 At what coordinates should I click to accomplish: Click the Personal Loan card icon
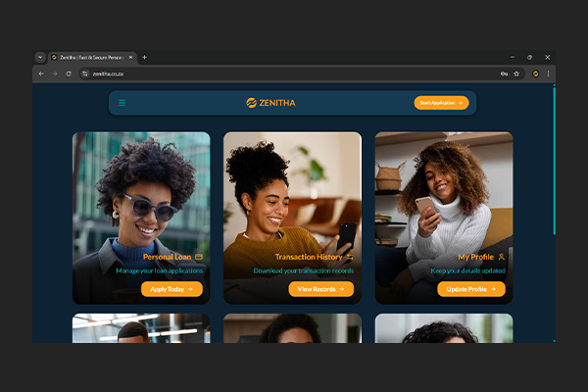[x=199, y=257]
